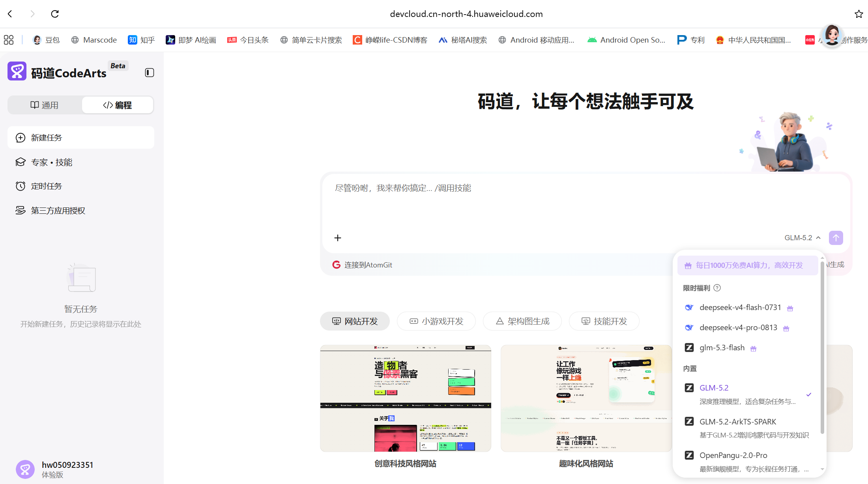This screenshot has width=868, height=484.
Task: Select model OpenPangu-2.0-Pro
Action: pyautogui.click(x=748, y=462)
